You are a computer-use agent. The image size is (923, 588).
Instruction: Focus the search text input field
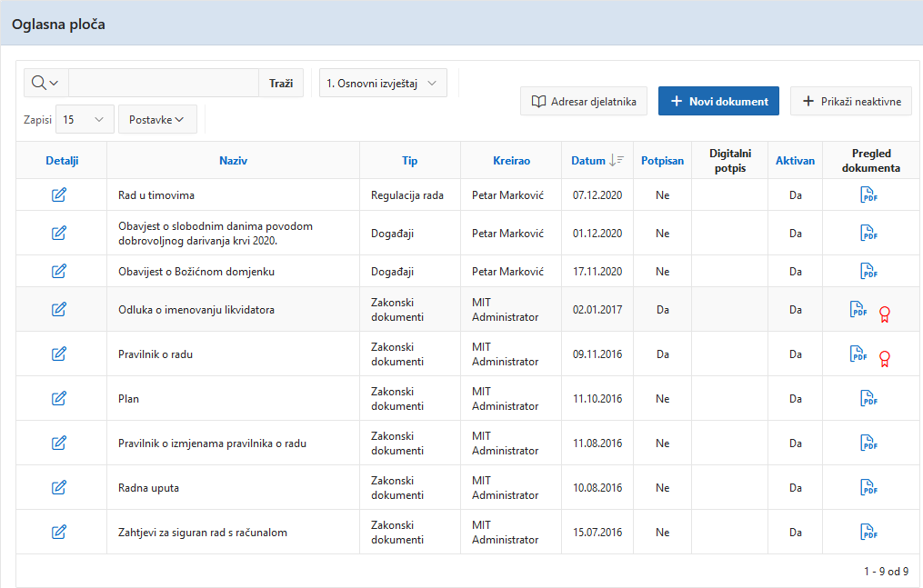point(164,83)
